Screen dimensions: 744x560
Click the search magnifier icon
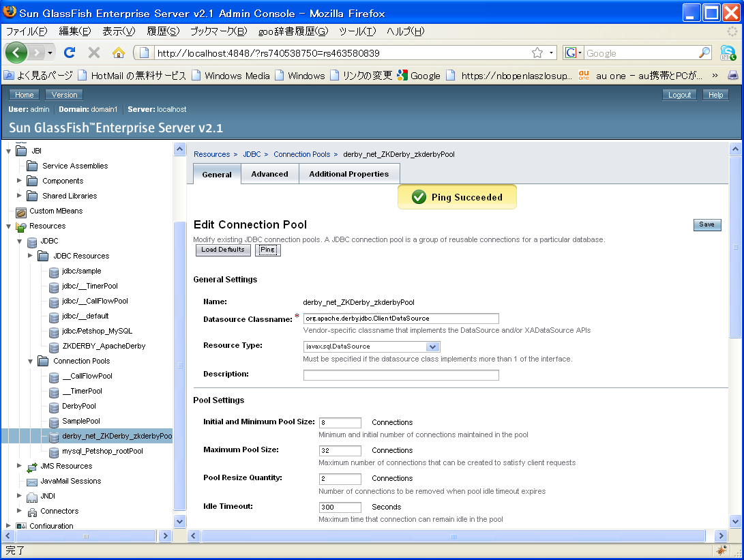[x=704, y=53]
